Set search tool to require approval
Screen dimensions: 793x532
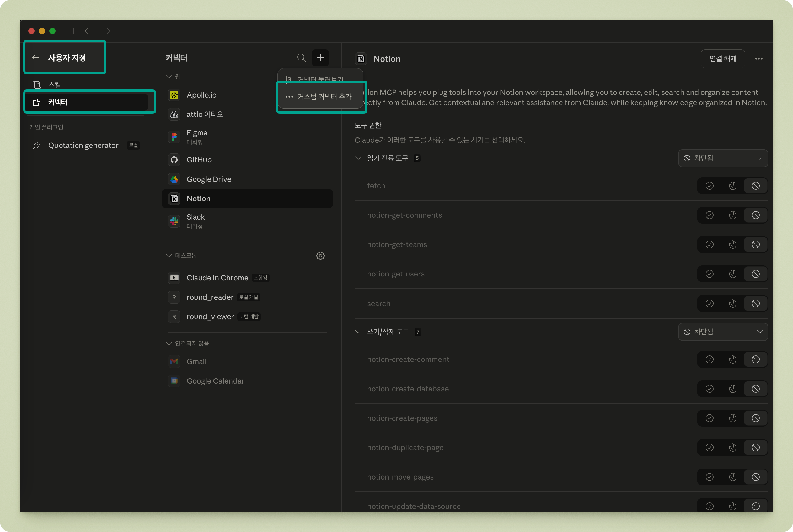[732, 303]
